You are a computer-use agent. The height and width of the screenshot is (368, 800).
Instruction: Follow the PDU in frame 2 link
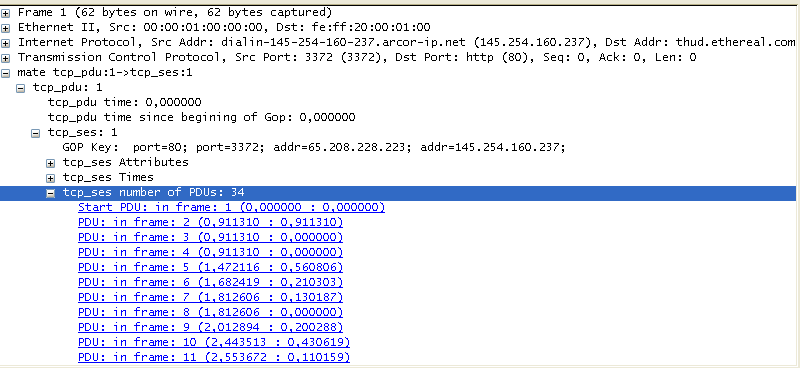210,223
